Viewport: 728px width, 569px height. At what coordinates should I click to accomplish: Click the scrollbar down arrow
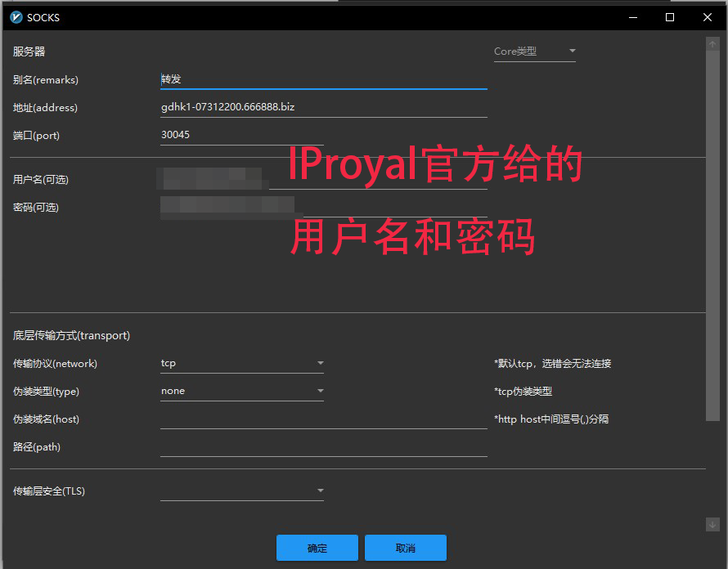pyautogui.click(x=712, y=525)
